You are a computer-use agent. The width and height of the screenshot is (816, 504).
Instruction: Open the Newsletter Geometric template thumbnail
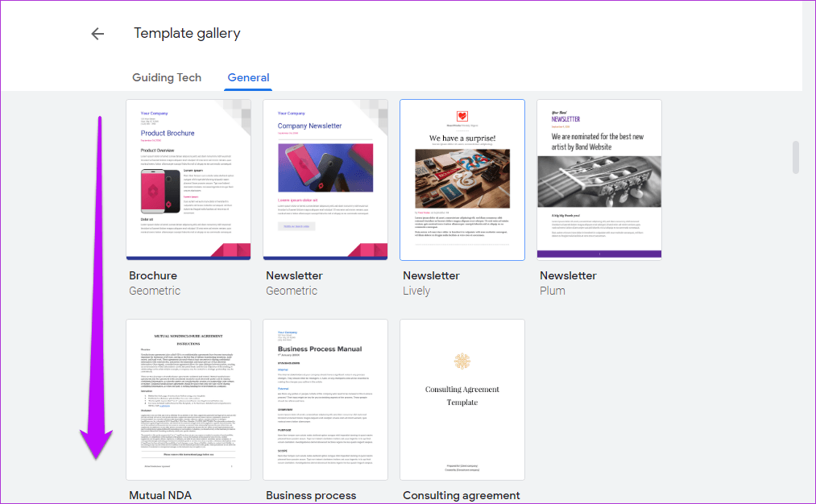325,180
